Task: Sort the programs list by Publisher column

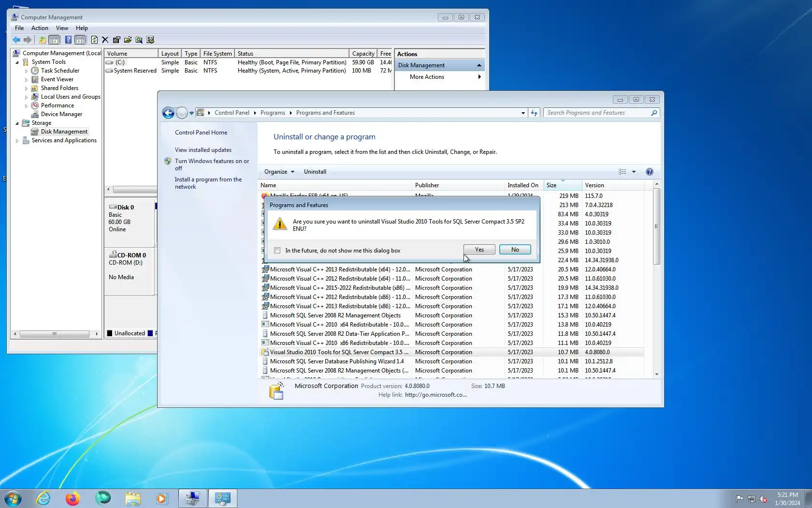Action: click(458, 185)
